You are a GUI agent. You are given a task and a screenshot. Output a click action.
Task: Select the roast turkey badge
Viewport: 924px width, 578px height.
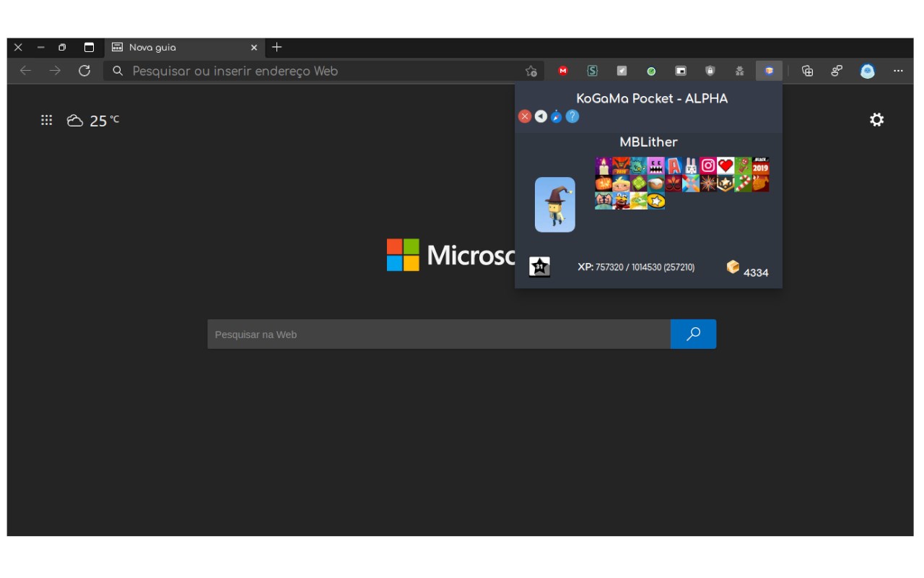coord(761,183)
